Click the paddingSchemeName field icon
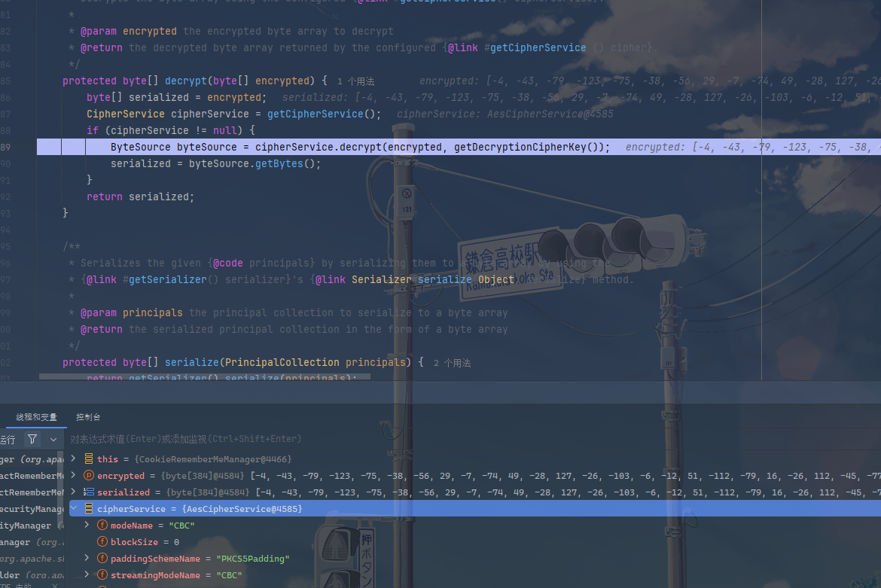This screenshot has height=588, width=881. tap(102, 558)
